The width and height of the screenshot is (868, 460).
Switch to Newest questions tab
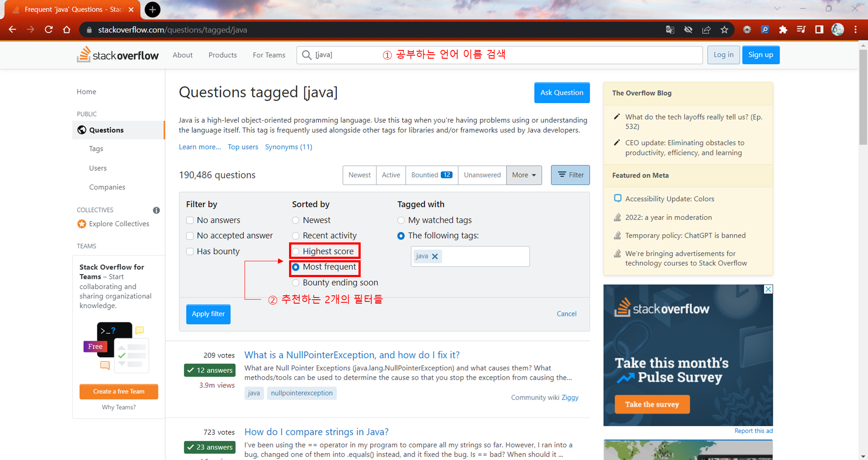point(359,175)
